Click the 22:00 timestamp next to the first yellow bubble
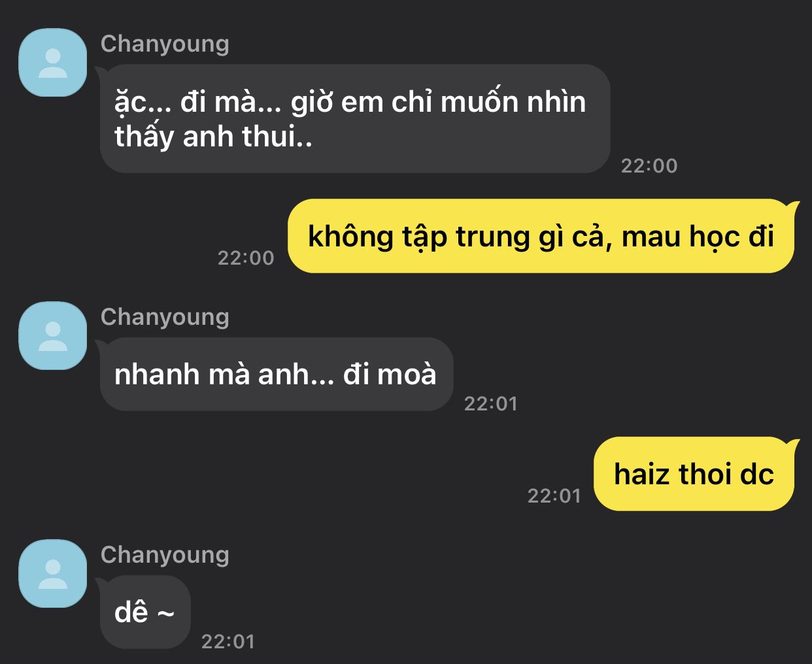 pyautogui.click(x=246, y=257)
